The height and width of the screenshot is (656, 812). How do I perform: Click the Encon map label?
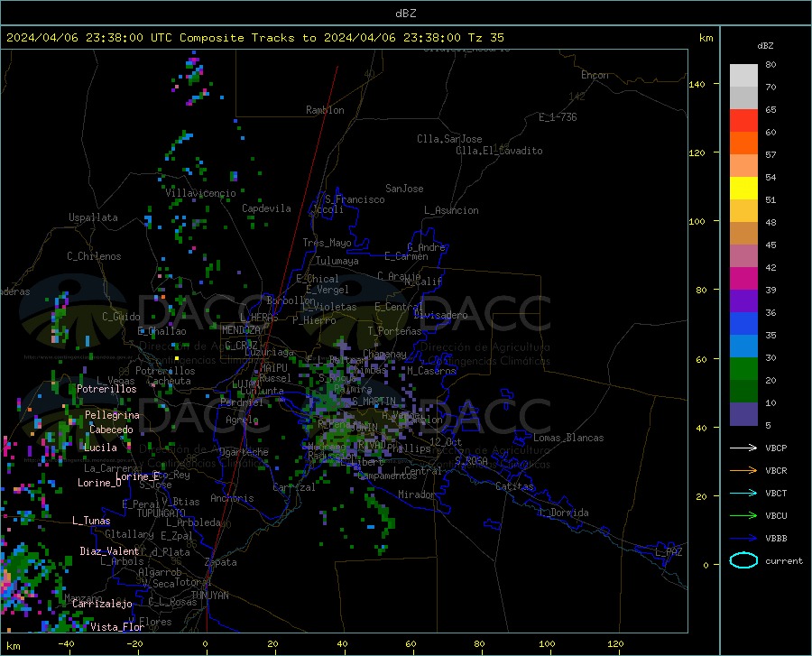[595, 75]
